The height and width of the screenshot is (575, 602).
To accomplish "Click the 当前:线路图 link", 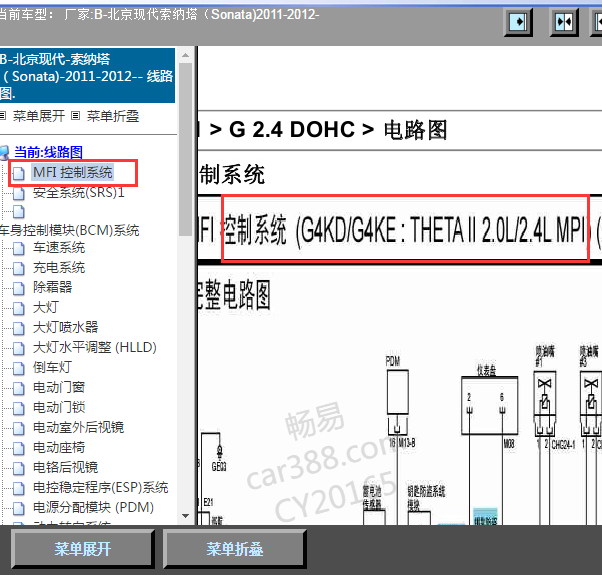I will point(48,152).
